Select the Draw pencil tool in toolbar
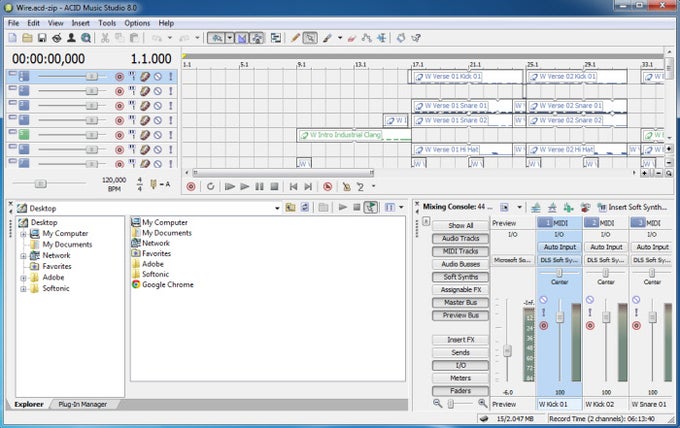The image size is (680, 428). pyautogui.click(x=295, y=38)
